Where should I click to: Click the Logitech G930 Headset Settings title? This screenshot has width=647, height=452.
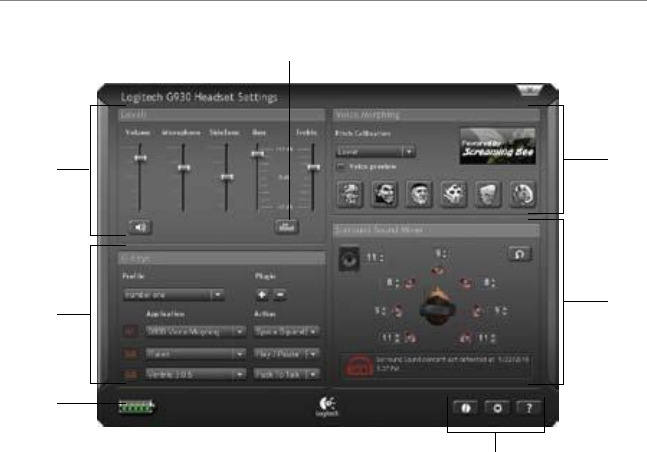(x=199, y=97)
